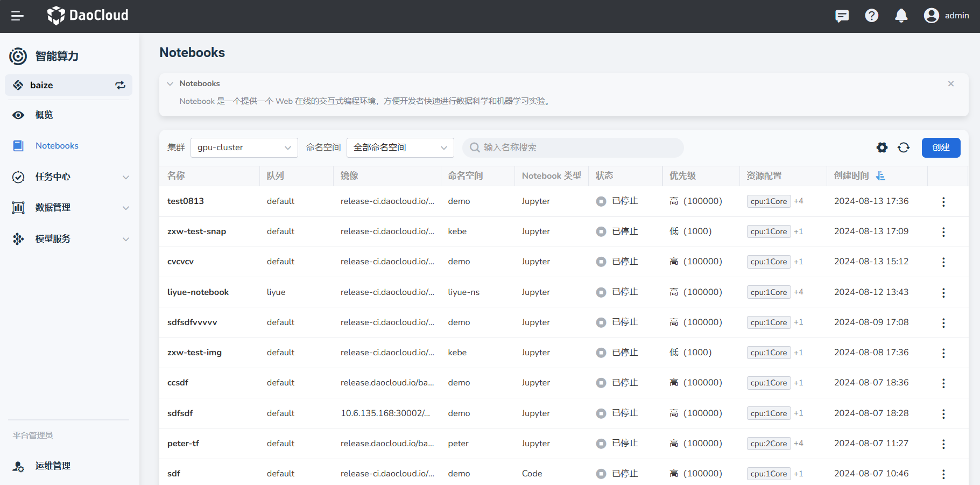Toggle the hamburger sidebar menu
980x485 pixels.
tap(17, 16)
